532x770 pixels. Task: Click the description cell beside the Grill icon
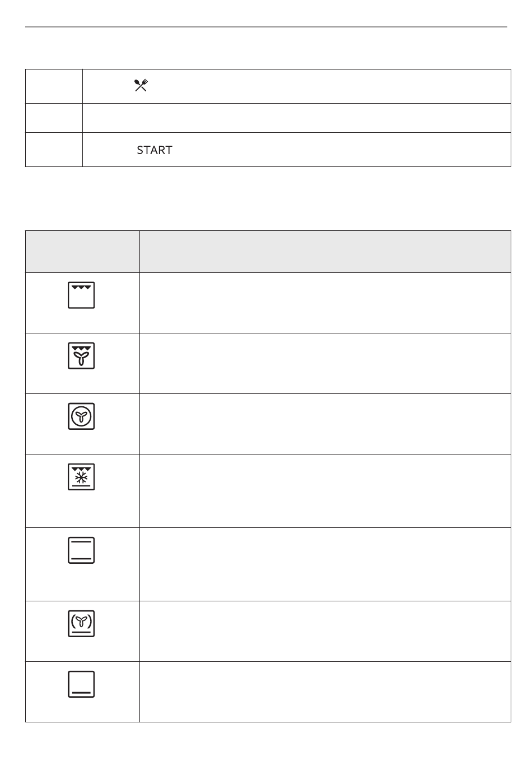click(x=325, y=303)
